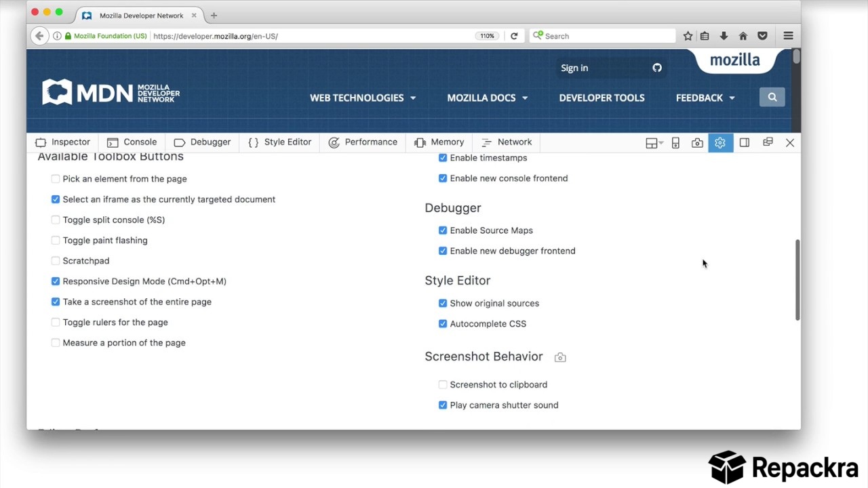Image resolution: width=868 pixels, height=488 pixels.
Task: Uncheck Show original sources
Action: [443, 303]
